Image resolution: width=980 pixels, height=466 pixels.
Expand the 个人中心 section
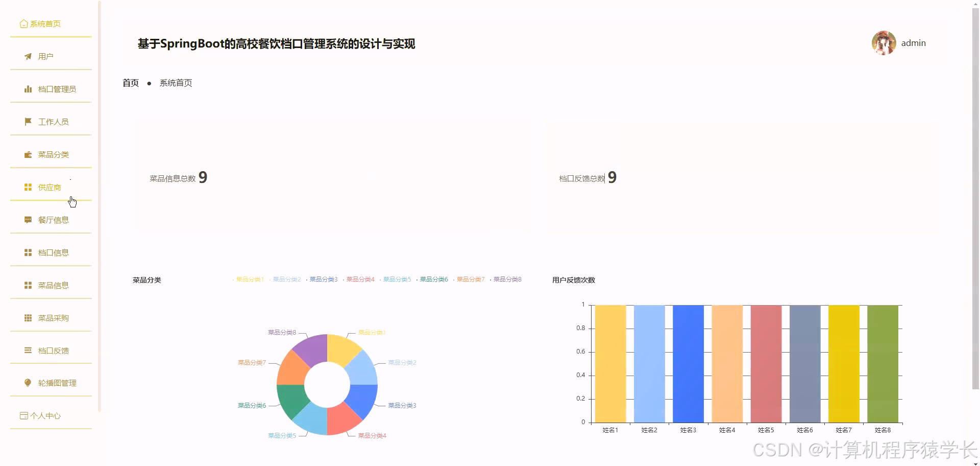(x=46, y=415)
